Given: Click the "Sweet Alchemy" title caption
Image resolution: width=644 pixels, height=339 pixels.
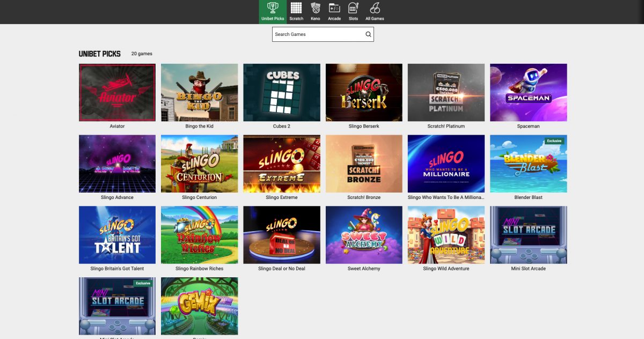Looking at the screenshot, I should tap(364, 269).
